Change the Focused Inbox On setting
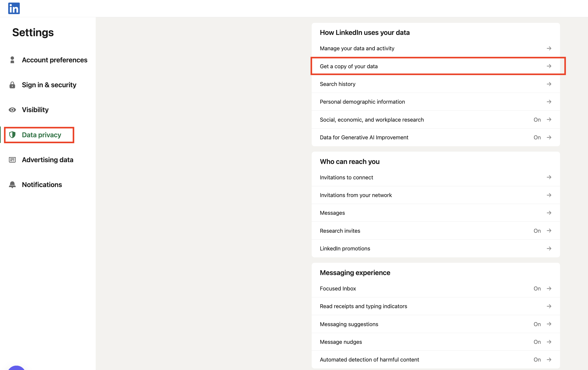Image resolution: width=588 pixels, height=370 pixels. click(537, 289)
